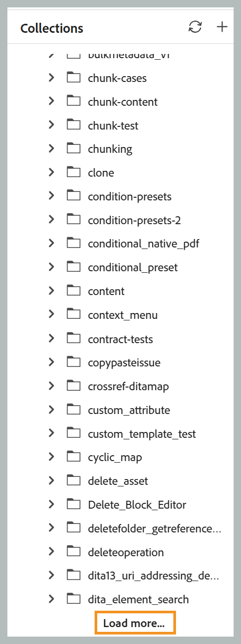
Task: Expand the condition-presets-2 folder
Action: coord(51,220)
